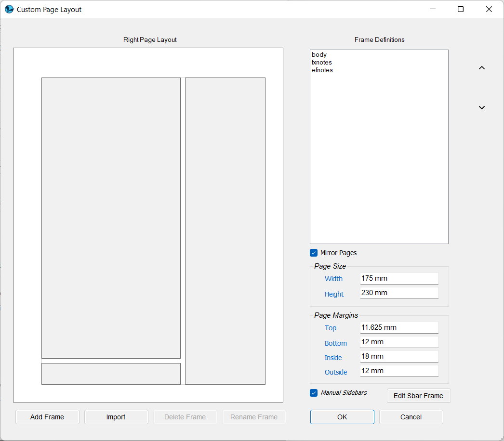Select the efnotes frame definition
Screen dimensions: 504x441
(x=322, y=70)
